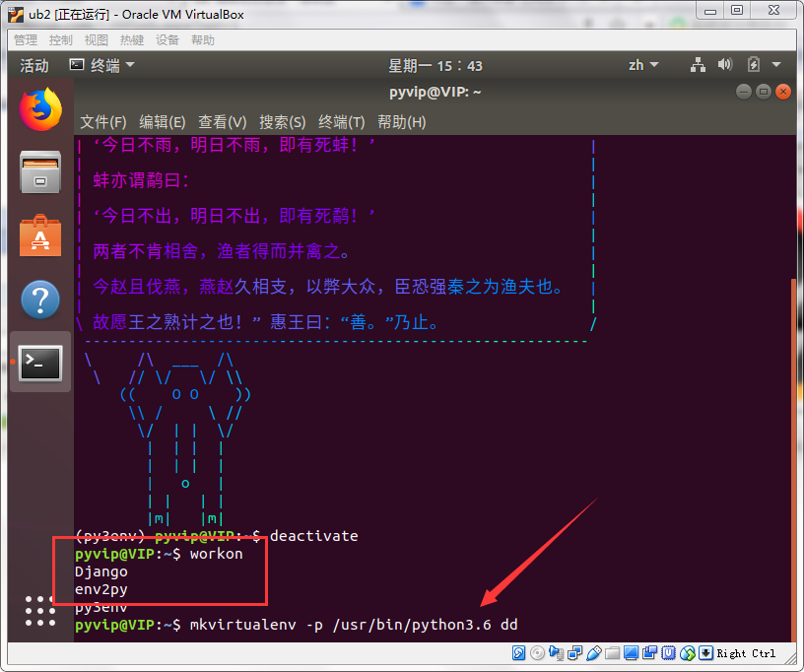Click the env2py environment name in terminal

point(101,589)
